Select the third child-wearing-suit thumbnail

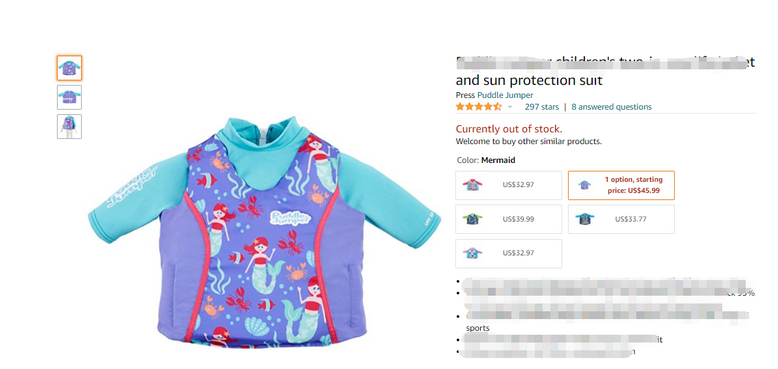pos(69,126)
